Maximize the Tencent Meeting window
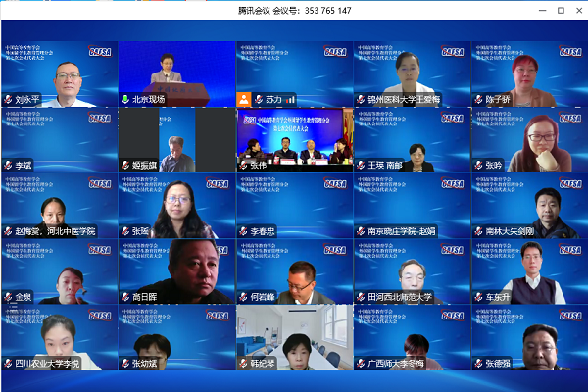 561,10
